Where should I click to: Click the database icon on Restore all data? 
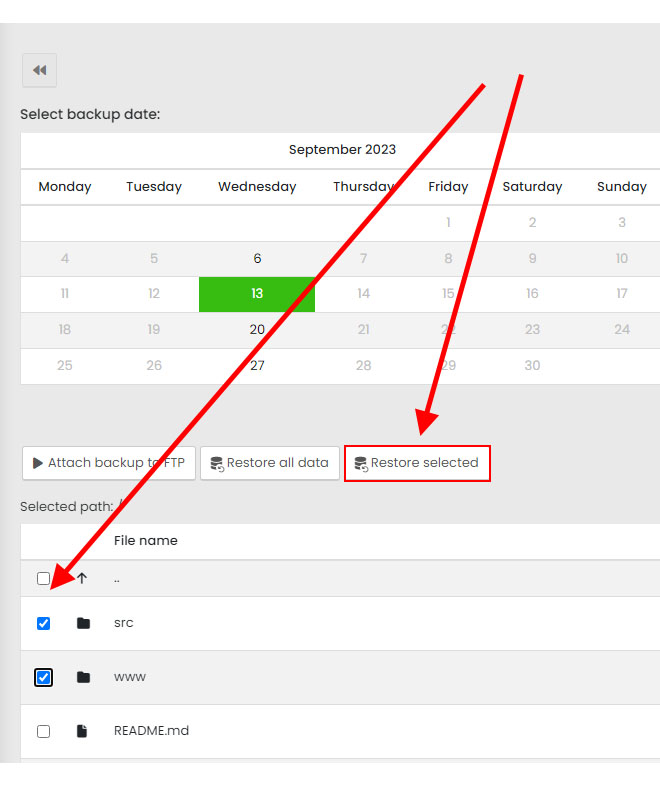(x=216, y=463)
